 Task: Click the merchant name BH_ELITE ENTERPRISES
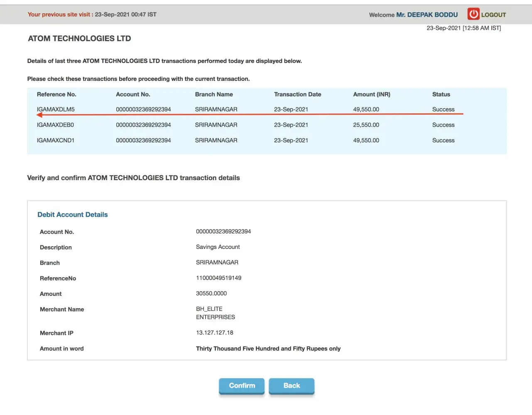[215, 313]
